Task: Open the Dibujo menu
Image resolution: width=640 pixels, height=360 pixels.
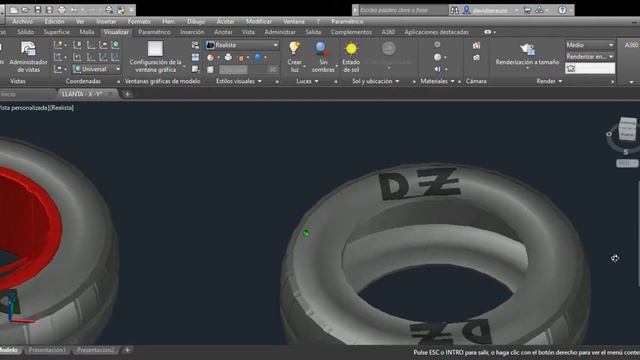Action: point(196,21)
